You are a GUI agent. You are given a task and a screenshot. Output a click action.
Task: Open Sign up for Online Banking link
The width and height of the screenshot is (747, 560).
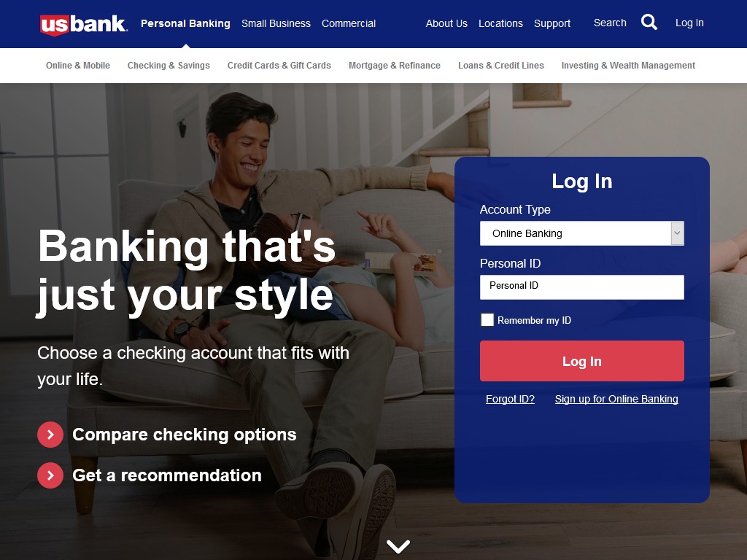pyautogui.click(x=616, y=399)
